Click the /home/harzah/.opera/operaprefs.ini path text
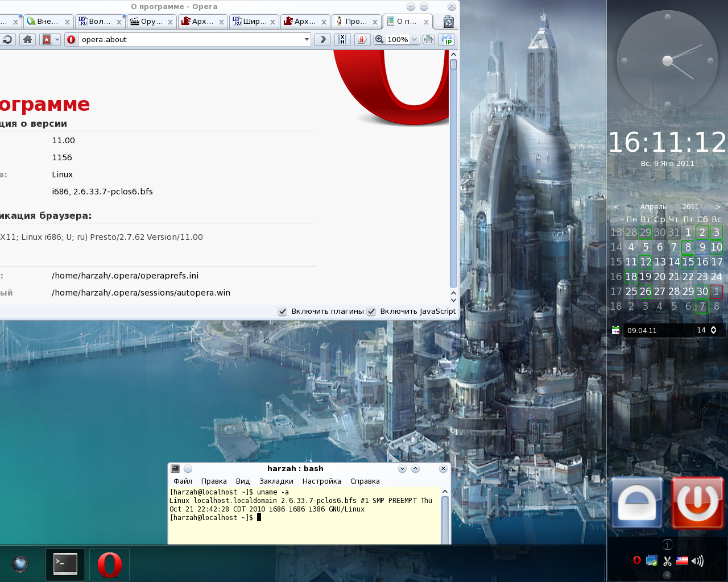This screenshot has width=728, height=582. tap(125, 276)
